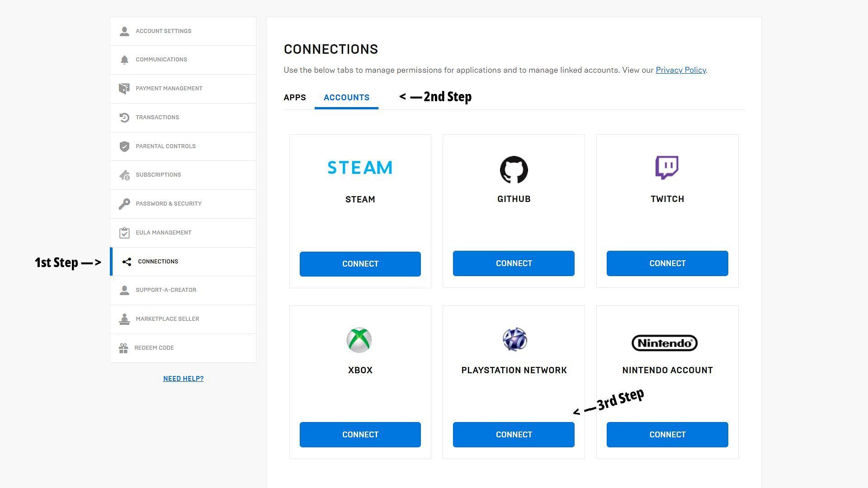868x488 pixels.
Task: Click the Steam connect icon
Action: tap(360, 263)
